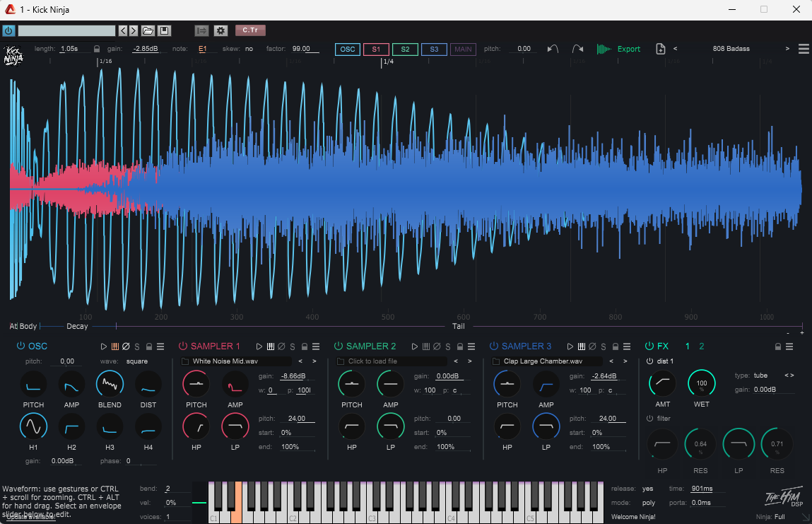Toggle Sampler 1 keyboard tracking icon
This screenshot has width=812, height=524.
(x=270, y=347)
